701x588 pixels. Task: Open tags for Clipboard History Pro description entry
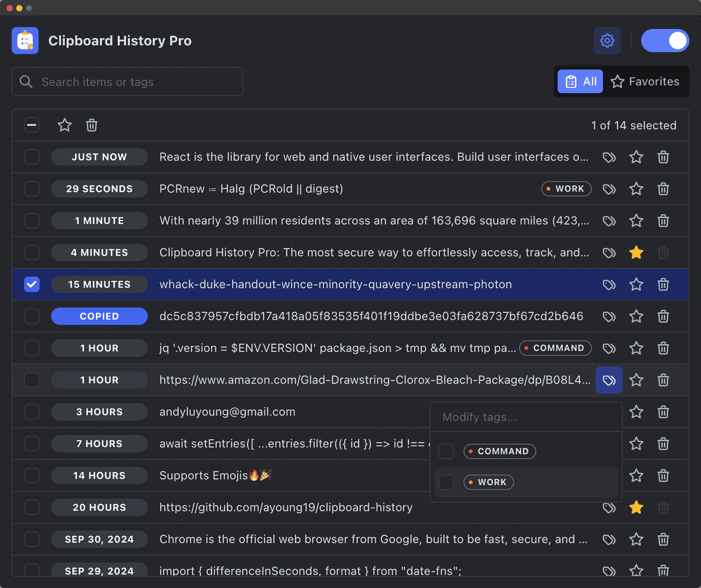tap(609, 252)
